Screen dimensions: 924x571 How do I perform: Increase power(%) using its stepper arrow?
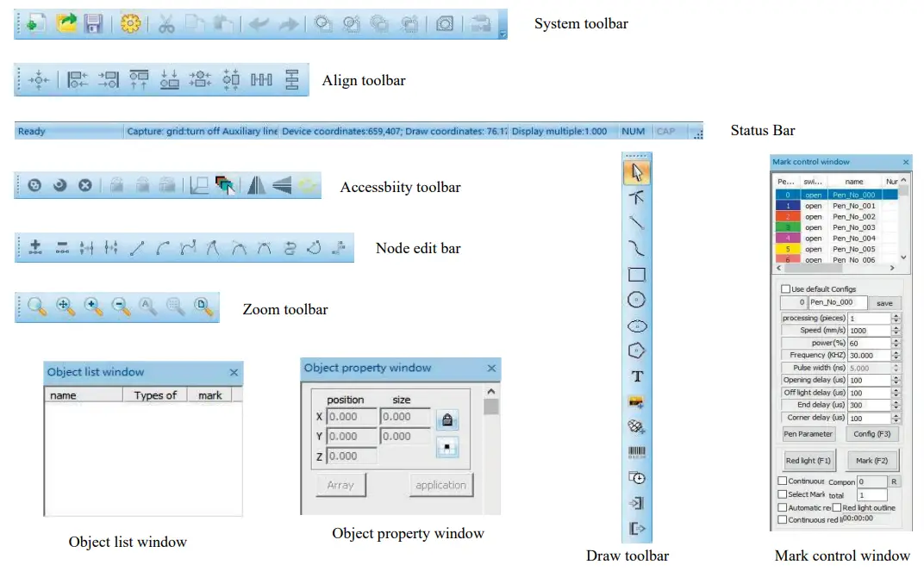point(896,341)
